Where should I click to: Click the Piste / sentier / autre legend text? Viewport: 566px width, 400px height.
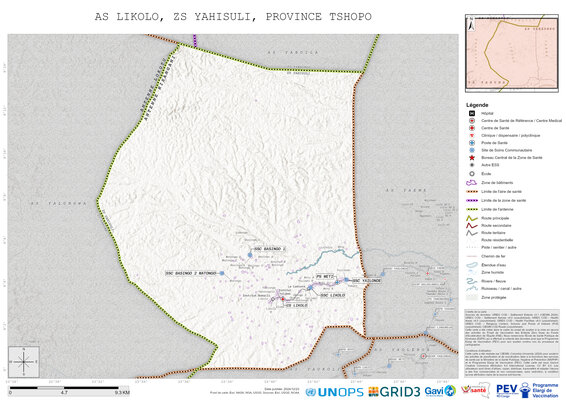pyautogui.click(x=499, y=247)
